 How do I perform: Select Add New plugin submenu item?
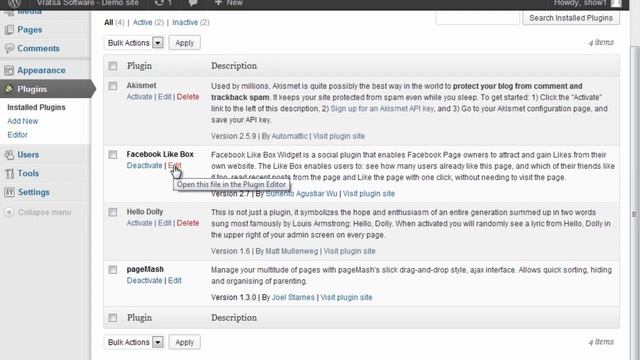coord(22,121)
